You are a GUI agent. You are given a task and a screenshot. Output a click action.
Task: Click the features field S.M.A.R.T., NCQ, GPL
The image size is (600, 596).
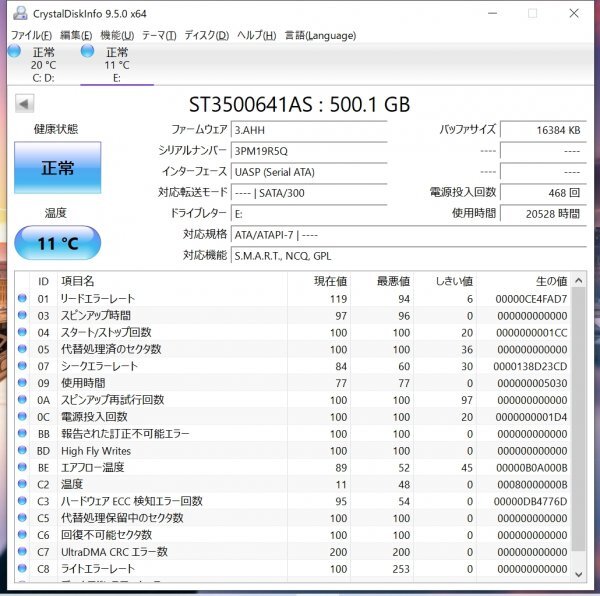pos(409,256)
